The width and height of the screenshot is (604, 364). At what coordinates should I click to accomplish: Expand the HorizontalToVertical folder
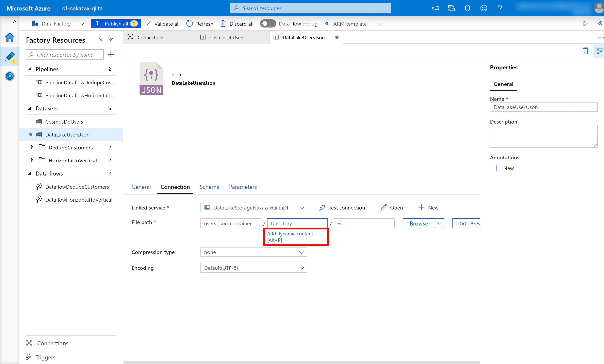click(32, 160)
